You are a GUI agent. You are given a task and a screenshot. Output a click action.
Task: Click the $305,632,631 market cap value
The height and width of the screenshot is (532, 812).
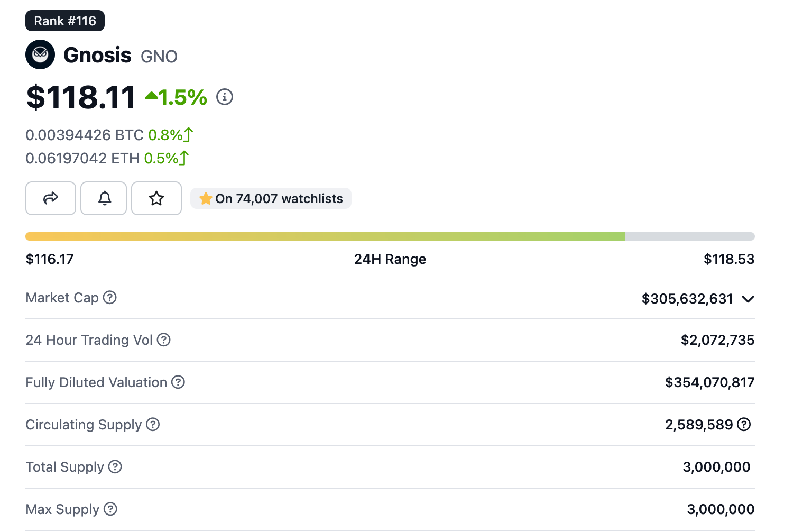click(687, 299)
